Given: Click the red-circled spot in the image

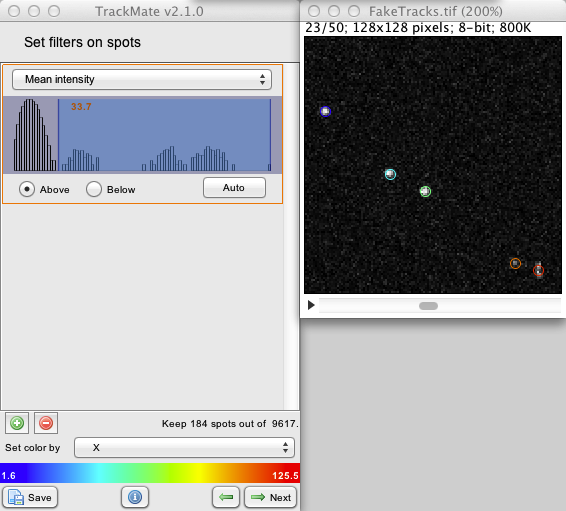Looking at the screenshot, I should pyautogui.click(x=538, y=270).
